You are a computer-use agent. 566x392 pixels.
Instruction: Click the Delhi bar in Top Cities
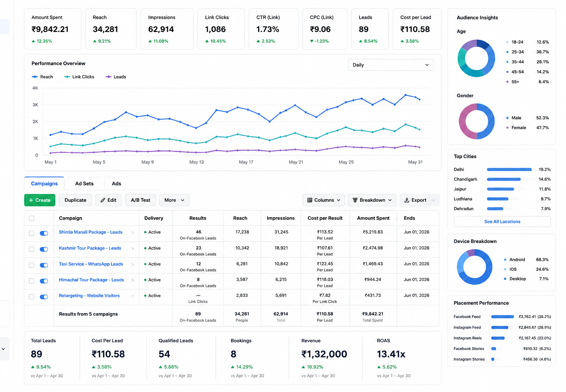click(509, 169)
